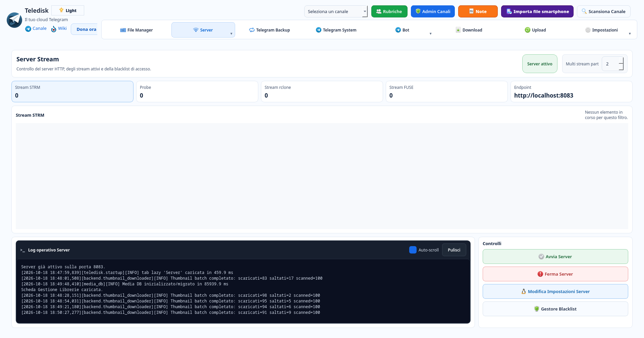Click Modifica Impostazioni Server button
644x338 pixels.
click(x=555, y=291)
